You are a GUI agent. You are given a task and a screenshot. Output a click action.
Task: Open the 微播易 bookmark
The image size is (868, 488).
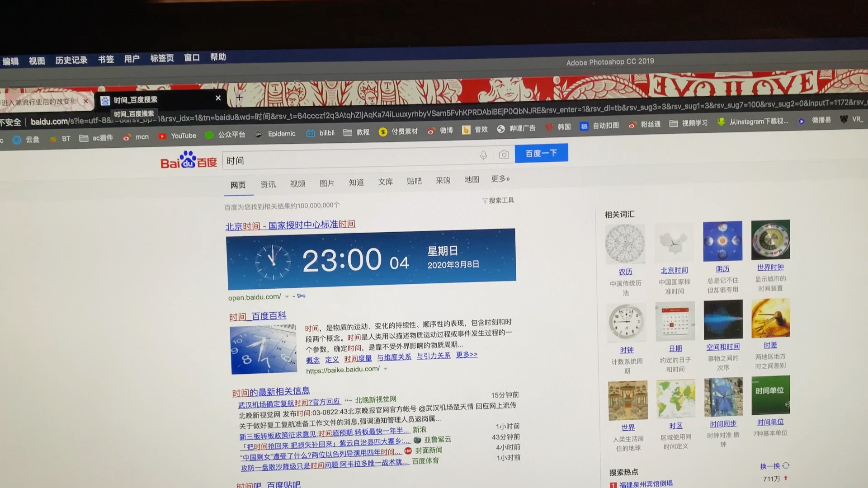pyautogui.click(x=815, y=121)
